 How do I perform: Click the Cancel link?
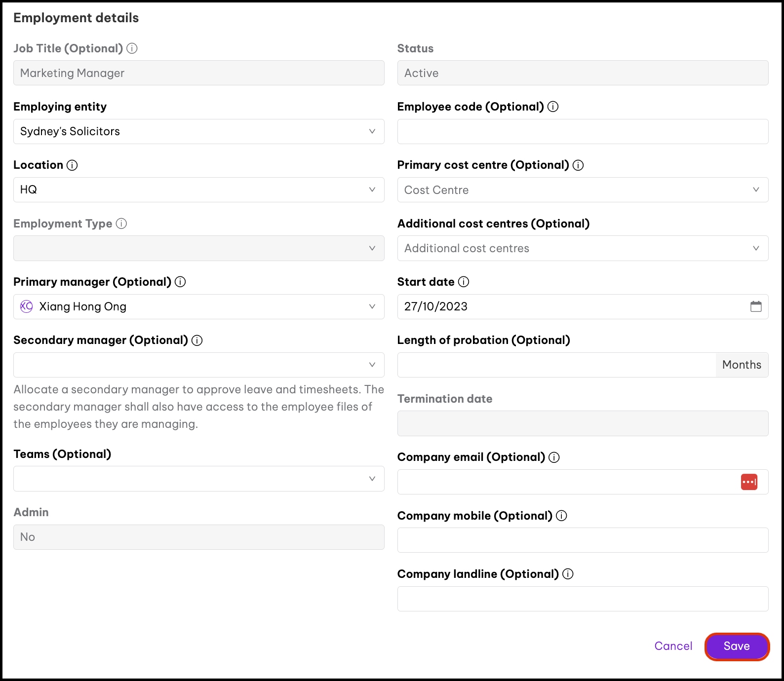point(673,646)
